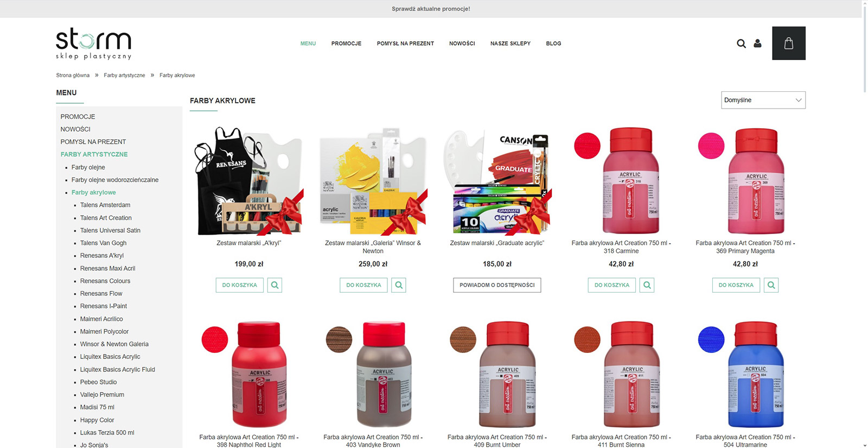Click the Burnt Sienna paint bottle thumbnail
Image resolution: width=868 pixels, height=448 pixels.
pyautogui.click(x=632, y=375)
